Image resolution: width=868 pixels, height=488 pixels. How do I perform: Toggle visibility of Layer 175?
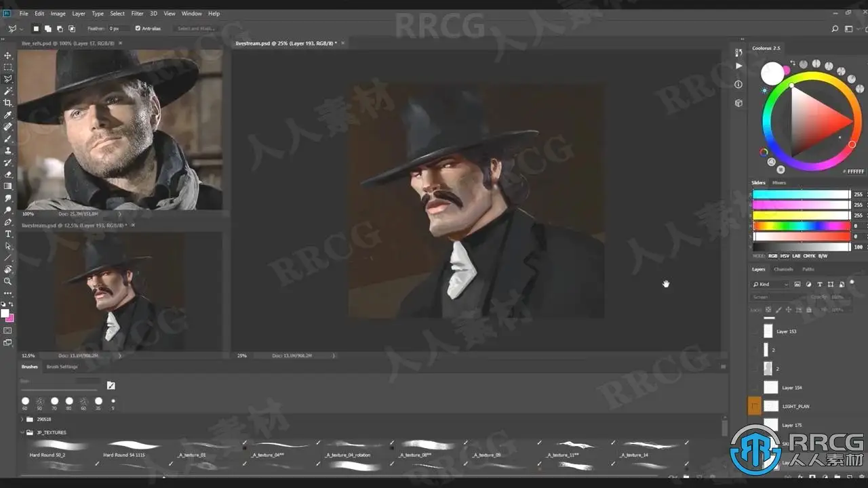coord(755,425)
